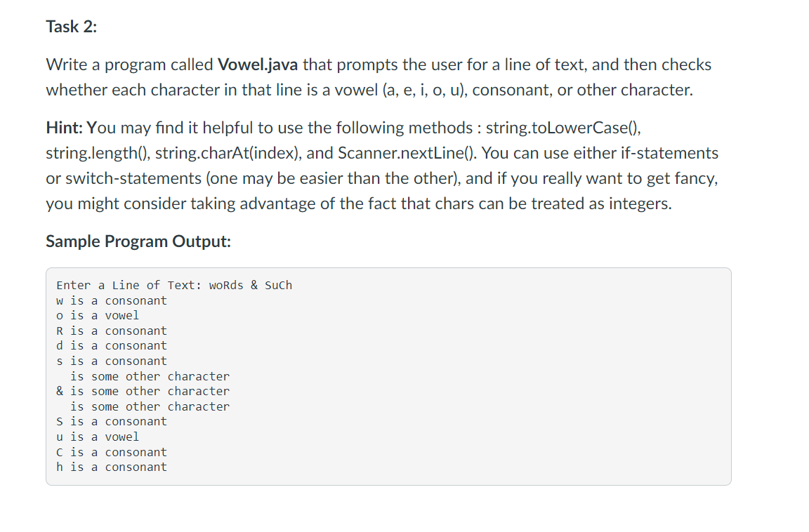
Task: Click the bold 'Vowel.java' file name
Action: (258, 65)
